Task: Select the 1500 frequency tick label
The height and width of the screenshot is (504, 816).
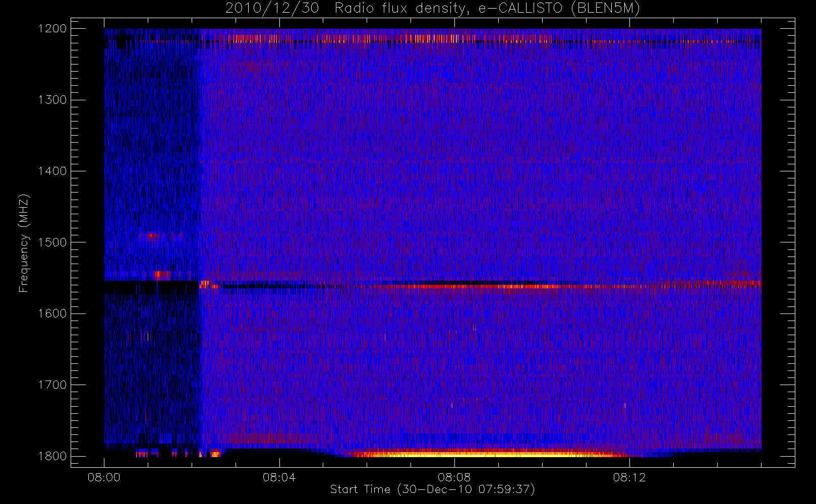Action: pos(53,242)
